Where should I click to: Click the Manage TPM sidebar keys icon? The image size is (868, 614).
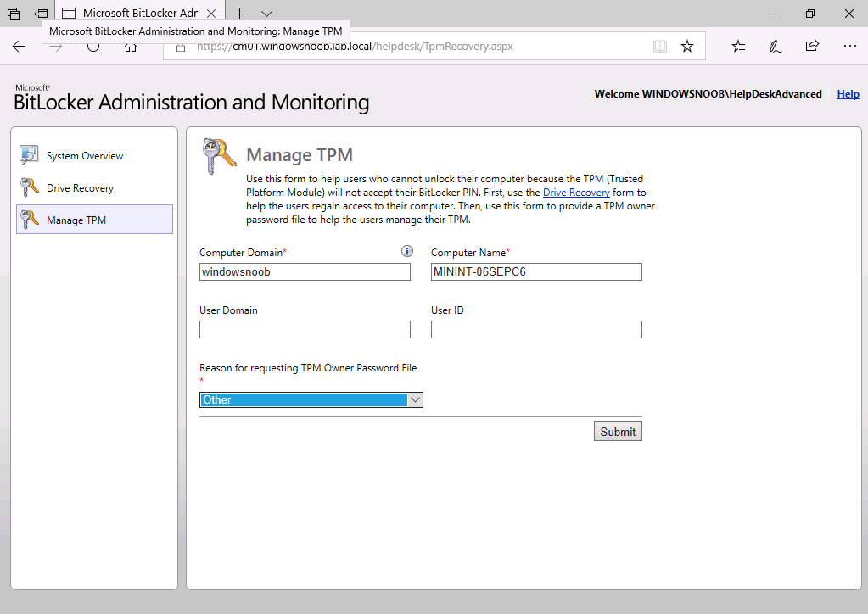pos(30,220)
